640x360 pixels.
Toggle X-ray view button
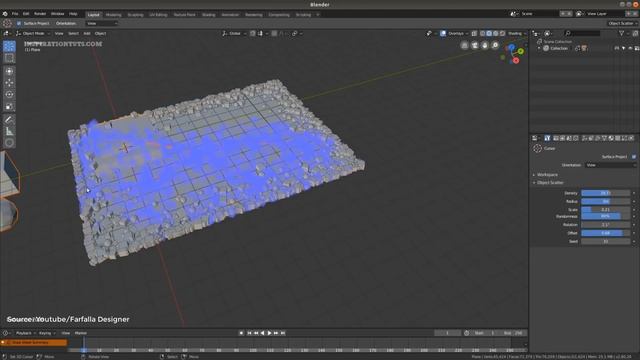[x=474, y=33]
